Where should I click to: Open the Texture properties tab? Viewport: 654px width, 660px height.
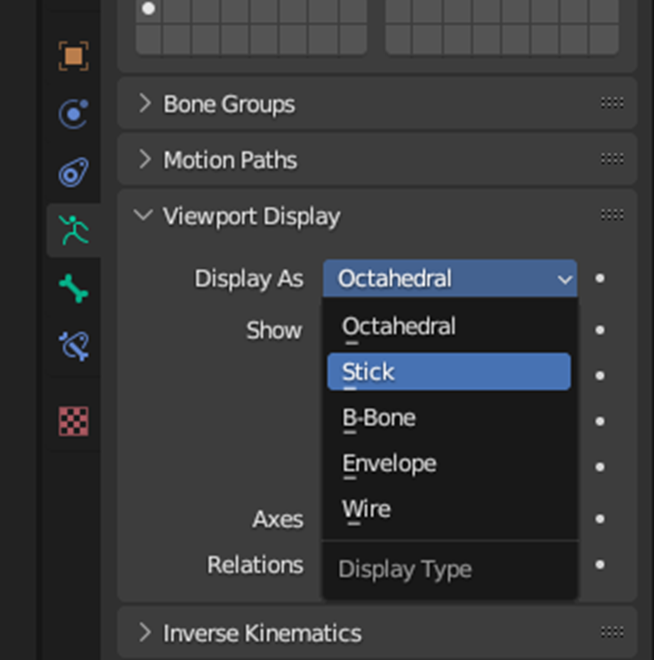click(73, 421)
